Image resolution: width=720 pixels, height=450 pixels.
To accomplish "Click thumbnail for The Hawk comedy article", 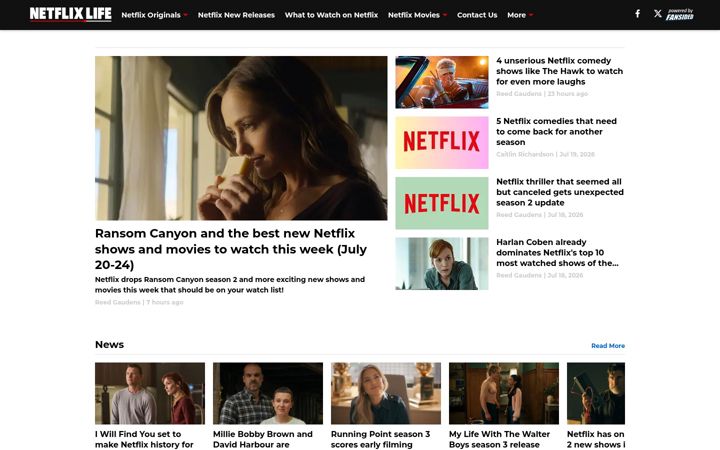I will pyautogui.click(x=442, y=82).
